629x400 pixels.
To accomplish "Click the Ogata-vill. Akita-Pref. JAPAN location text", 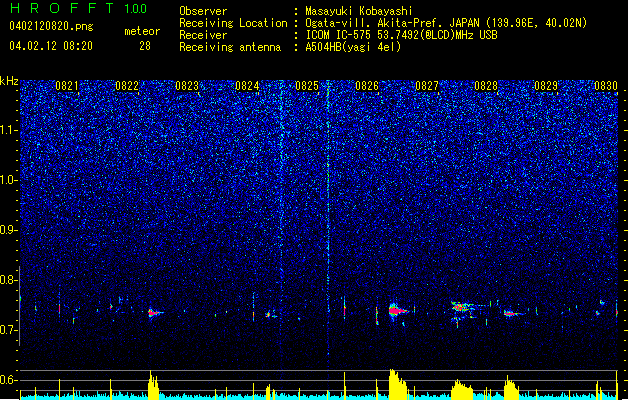I will (x=446, y=23).
